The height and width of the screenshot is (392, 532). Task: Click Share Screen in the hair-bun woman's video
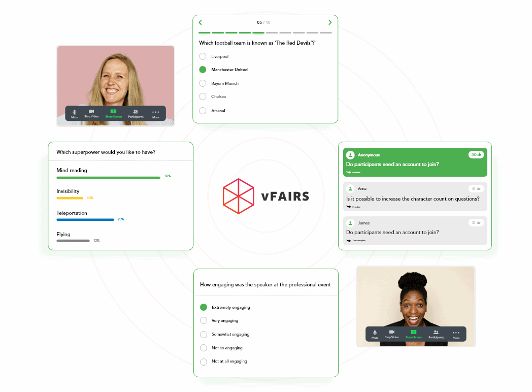(414, 334)
